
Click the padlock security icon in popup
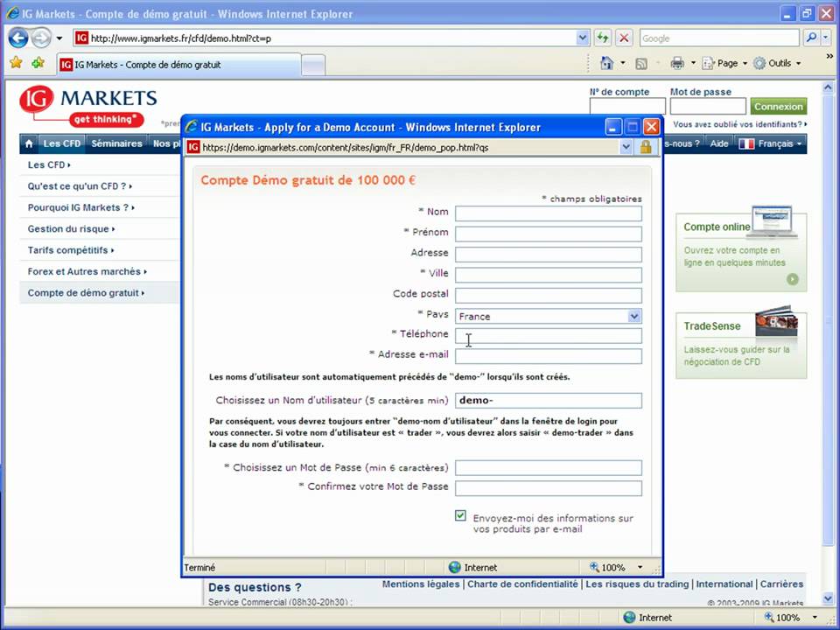(646, 147)
